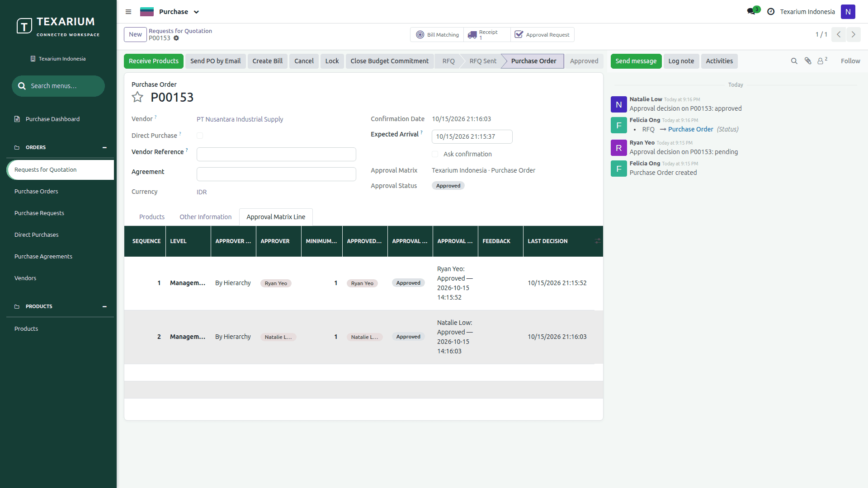868x488 pixels.
Task: Click the New record button
Action: coord(135,34)
